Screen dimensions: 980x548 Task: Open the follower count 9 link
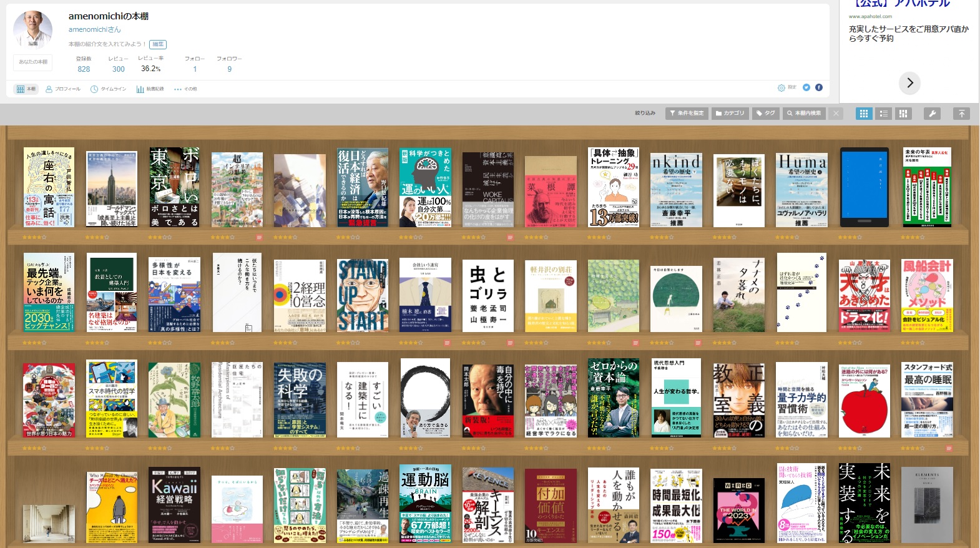229,69
